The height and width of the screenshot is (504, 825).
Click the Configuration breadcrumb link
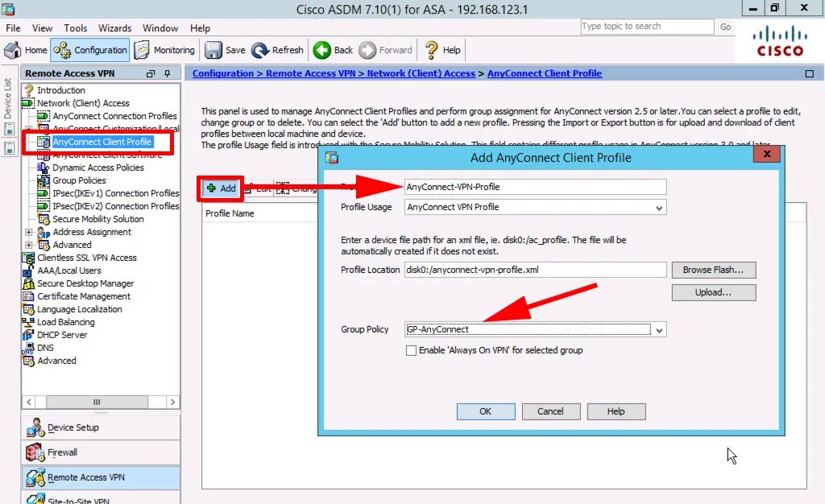[x=222, y=73]
